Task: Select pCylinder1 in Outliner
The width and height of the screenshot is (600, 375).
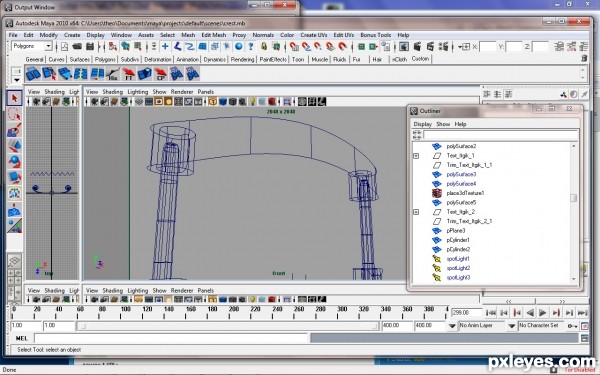Action: (458, 240)
